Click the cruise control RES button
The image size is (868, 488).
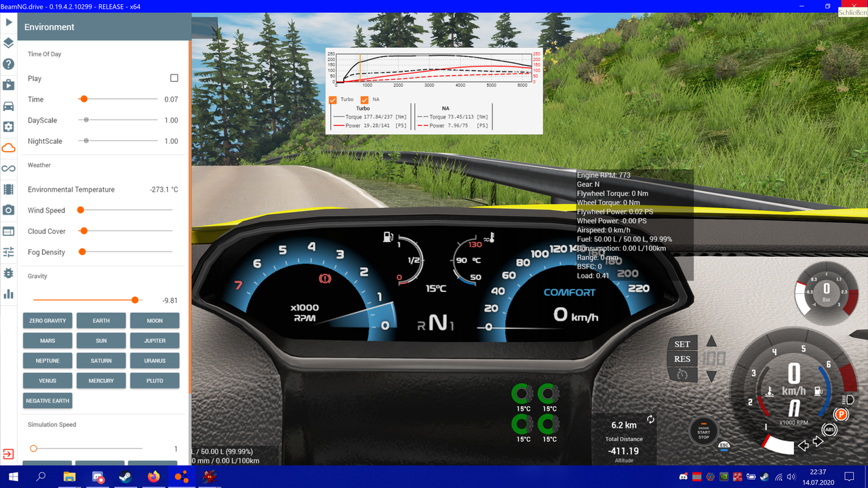tap(682, 359)
